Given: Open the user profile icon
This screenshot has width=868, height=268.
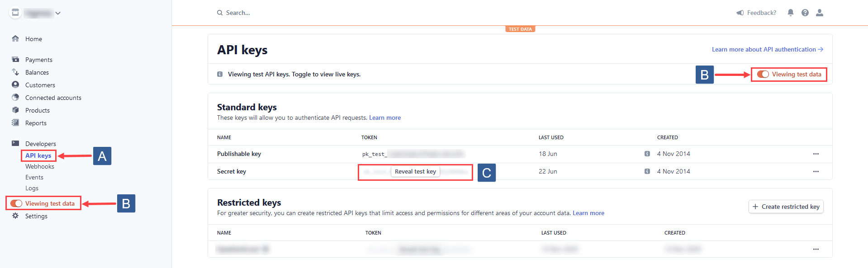Looking at the screenshot, I should (820, 13).
